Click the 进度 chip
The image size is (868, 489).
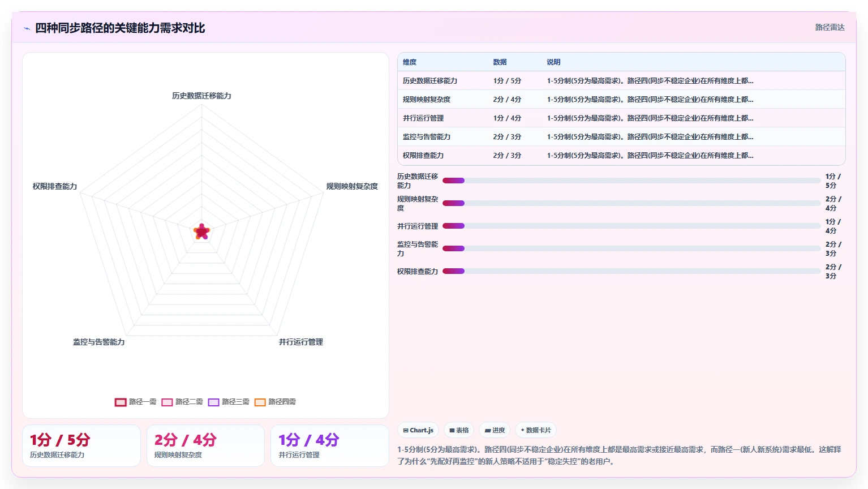495,430
